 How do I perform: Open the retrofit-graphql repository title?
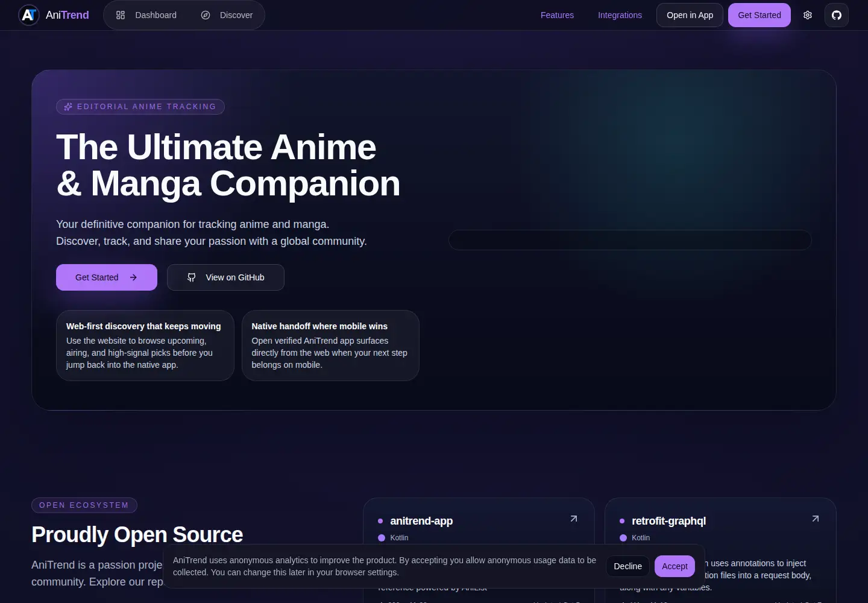pos(668,521)
